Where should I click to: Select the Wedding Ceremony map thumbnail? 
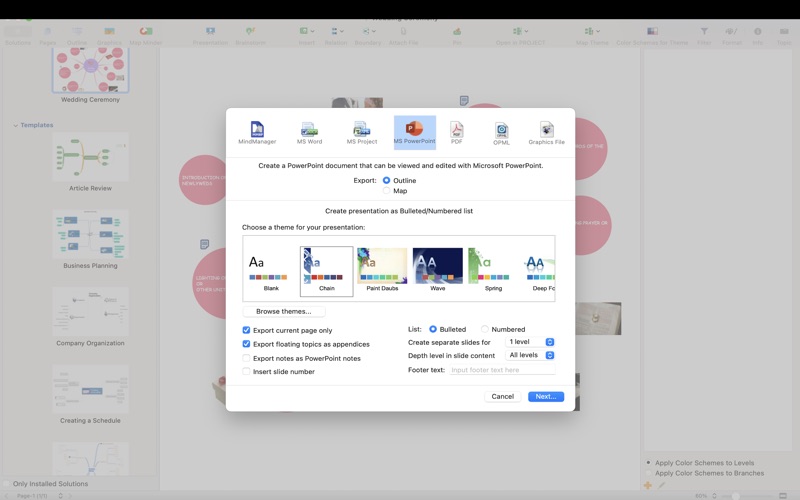tap(90, 70)
